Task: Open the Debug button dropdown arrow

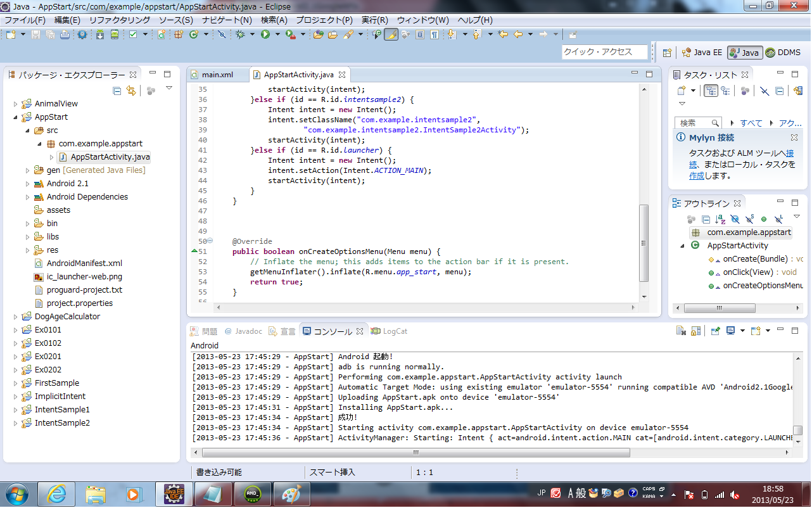Action: coord(252,34)
